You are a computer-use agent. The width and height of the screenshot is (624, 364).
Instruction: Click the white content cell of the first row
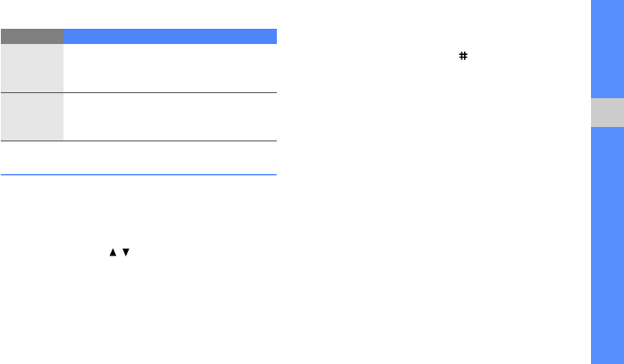click(x=170, y=68)
